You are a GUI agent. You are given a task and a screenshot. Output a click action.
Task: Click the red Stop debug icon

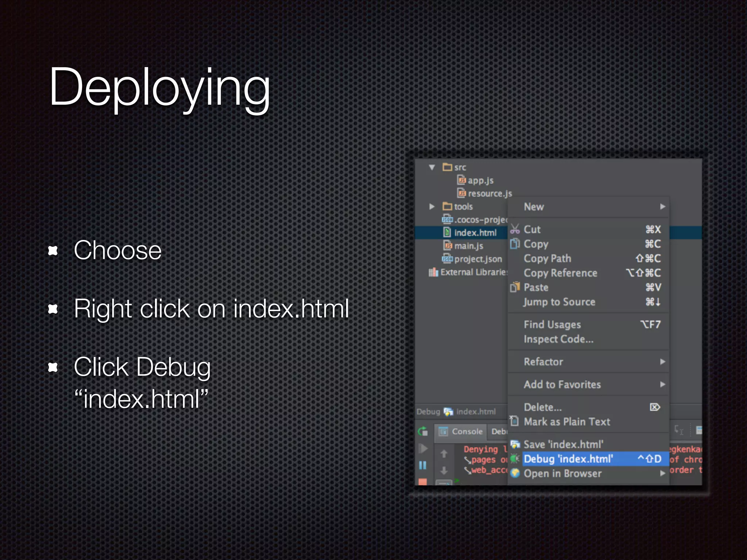(423, 482)
